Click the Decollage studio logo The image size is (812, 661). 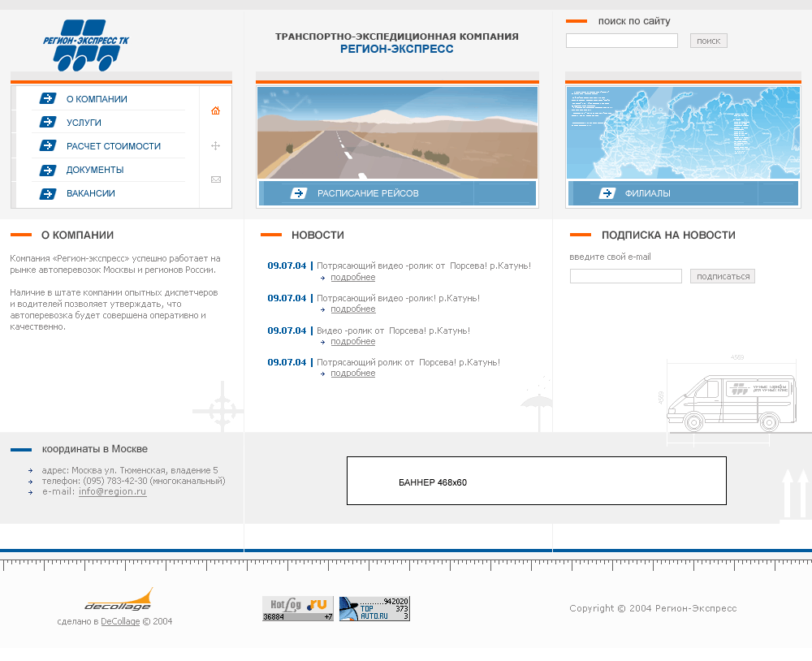tap(119, 599)
